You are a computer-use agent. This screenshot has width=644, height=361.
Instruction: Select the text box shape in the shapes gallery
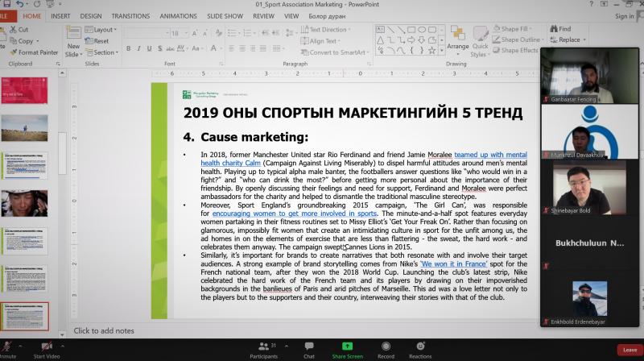point(380,30)
